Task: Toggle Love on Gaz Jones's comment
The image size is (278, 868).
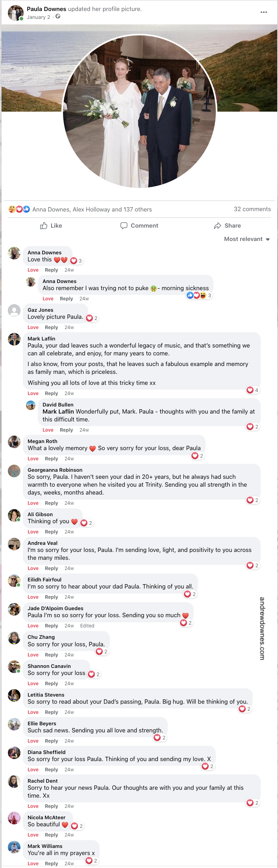Action: coord(33,327)
